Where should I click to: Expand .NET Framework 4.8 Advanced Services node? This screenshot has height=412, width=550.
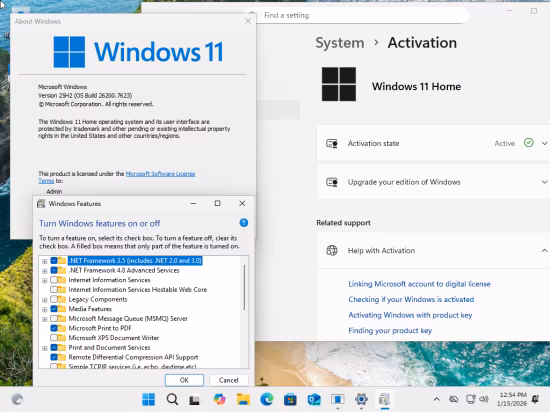point(45,271)
